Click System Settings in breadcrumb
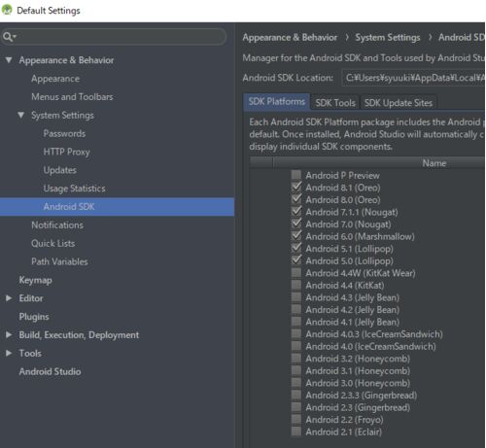Screen dimensions: 486x448 coord(388,38)
